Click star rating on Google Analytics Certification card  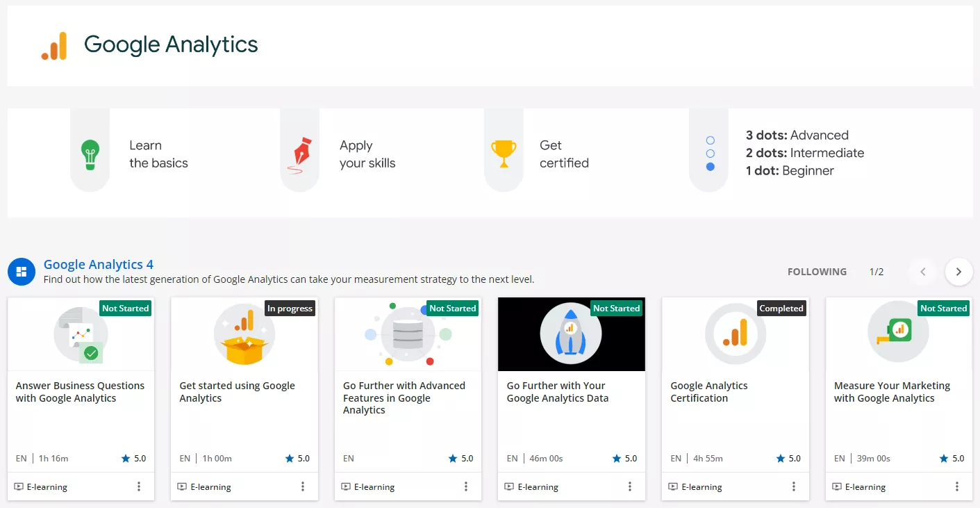point(788,459)
